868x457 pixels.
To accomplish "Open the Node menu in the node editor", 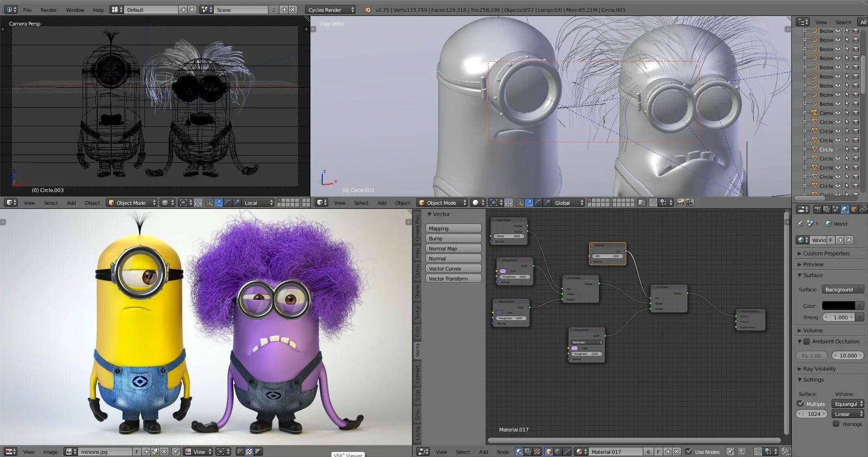I will coord(503,452).
